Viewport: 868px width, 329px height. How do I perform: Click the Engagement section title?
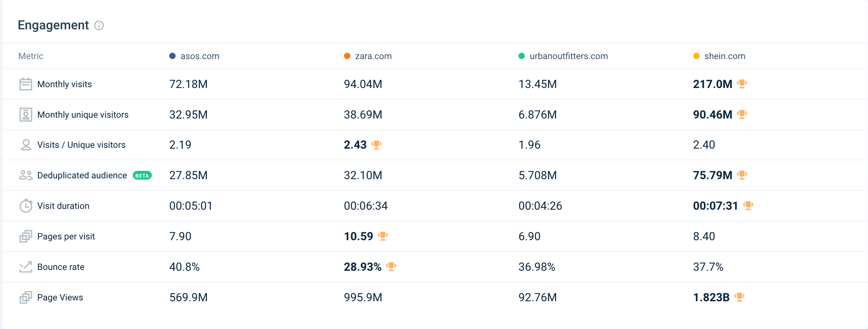[x=54, y=25]
